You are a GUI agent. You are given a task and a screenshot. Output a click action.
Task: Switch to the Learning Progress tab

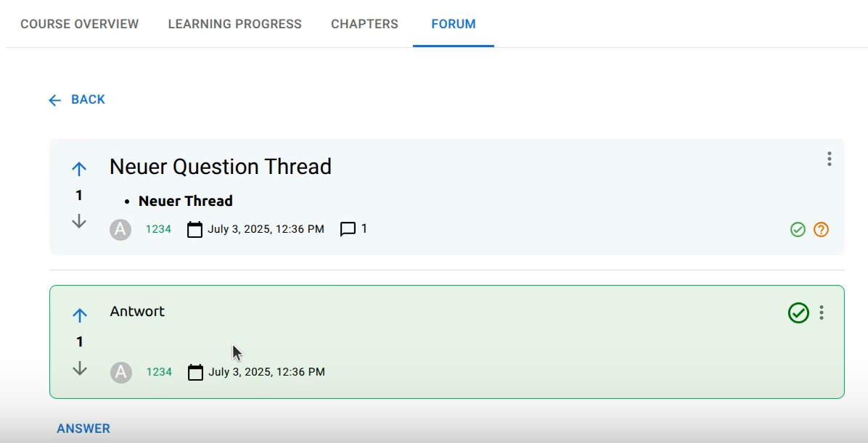234,24
